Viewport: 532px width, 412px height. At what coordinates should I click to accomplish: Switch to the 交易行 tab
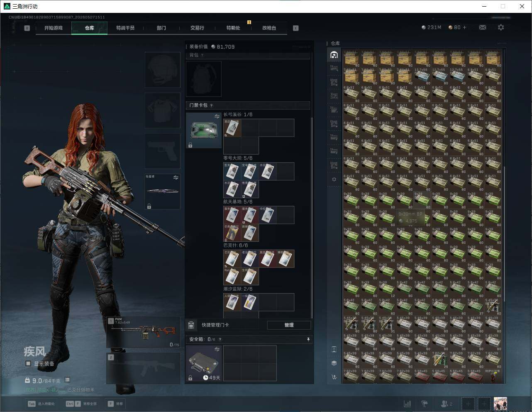point(197,28)
